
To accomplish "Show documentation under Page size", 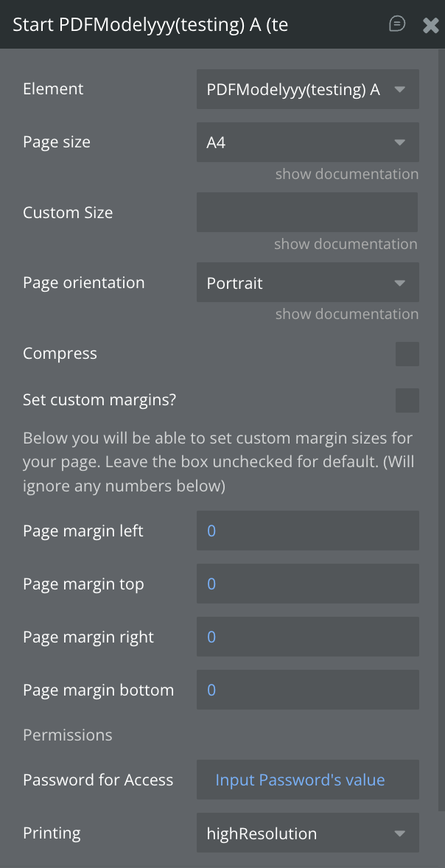I will click(346, 174).
